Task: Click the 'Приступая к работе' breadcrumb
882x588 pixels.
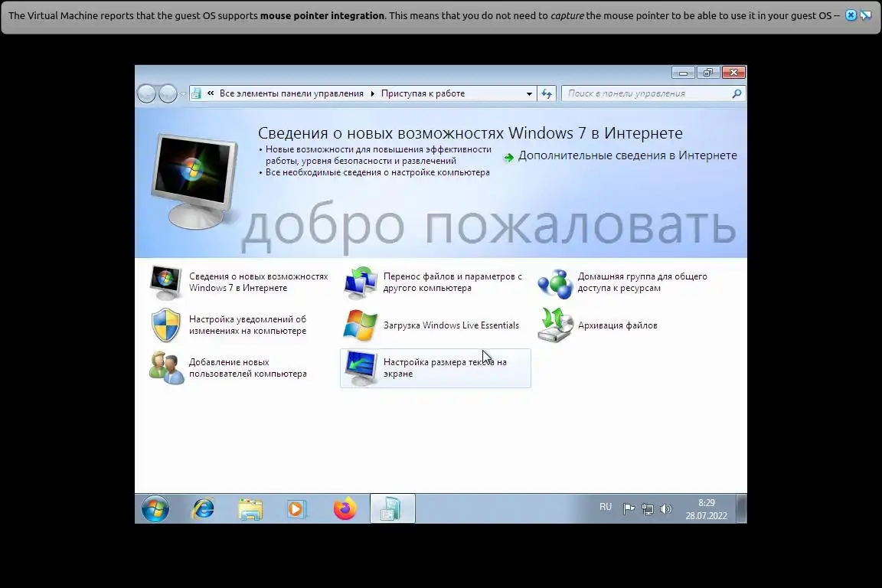Action: tap(423, 93)
